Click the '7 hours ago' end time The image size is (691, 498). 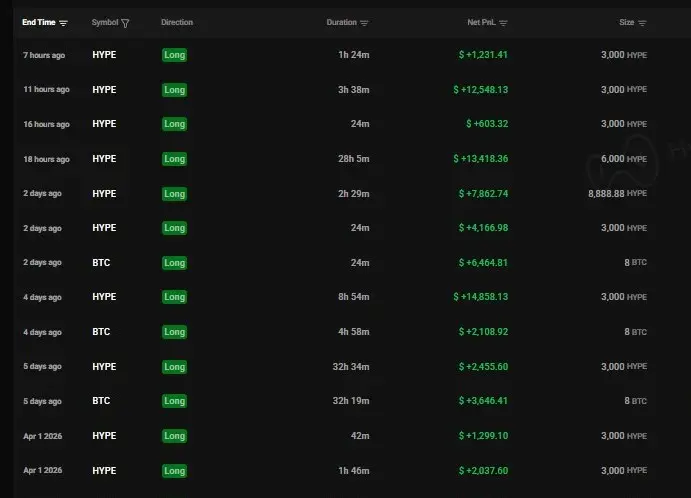[x=44, y=55]
